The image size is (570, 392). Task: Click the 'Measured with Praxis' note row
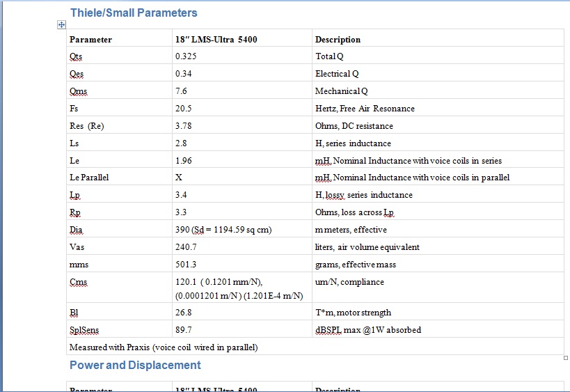coord(315,347)
